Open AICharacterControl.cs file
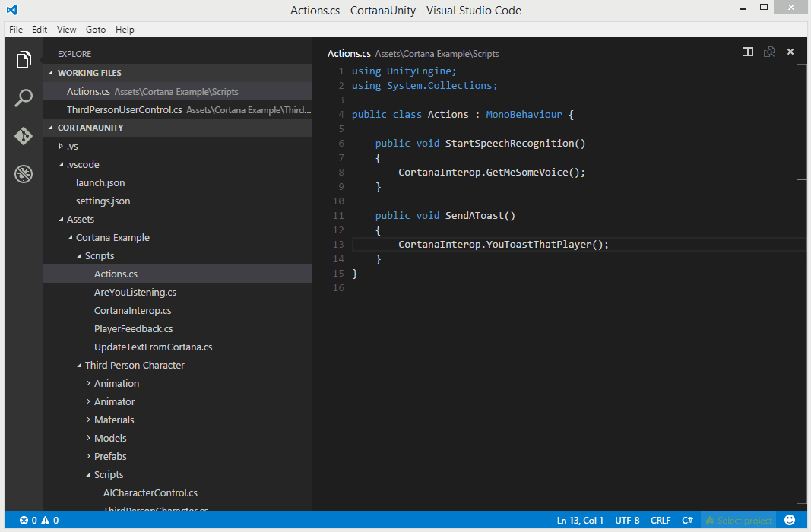Viewport: 811px width, 532px height. click(x=150, y=492)
